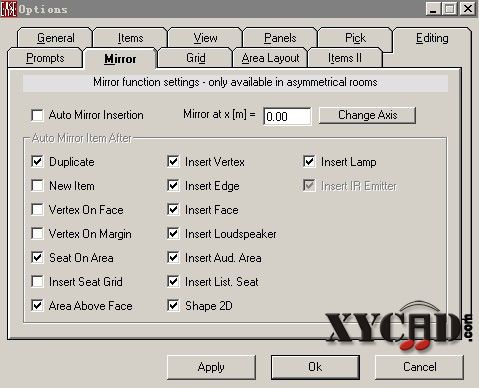Uncheck the Insert Lamp checkbox
479x388 pixels.
tap(309, 162)
